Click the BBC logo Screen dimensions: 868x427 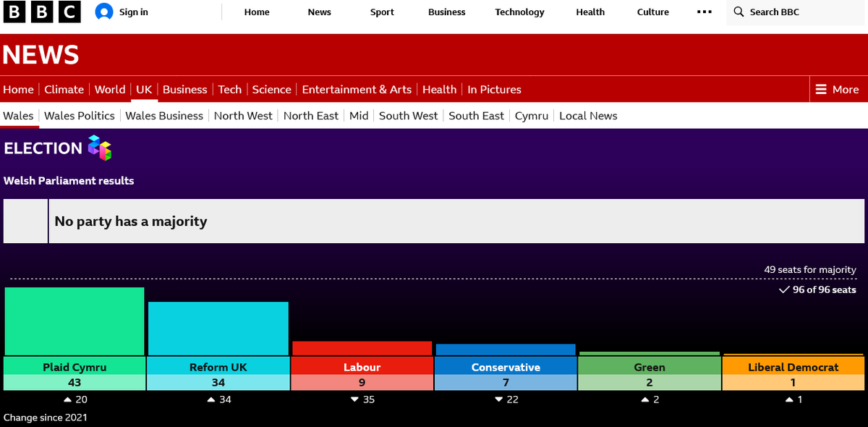click(x=41, y=12)
